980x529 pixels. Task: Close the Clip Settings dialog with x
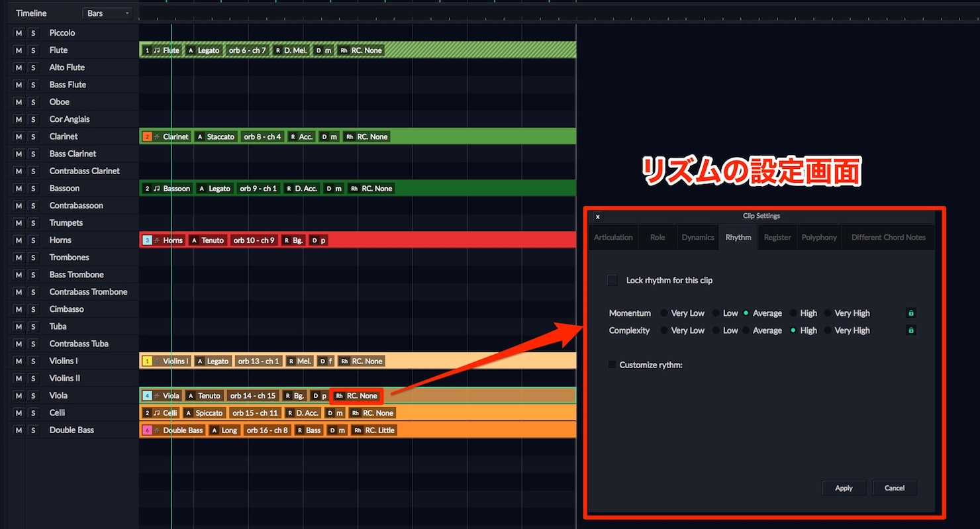(x=597, y=216)
